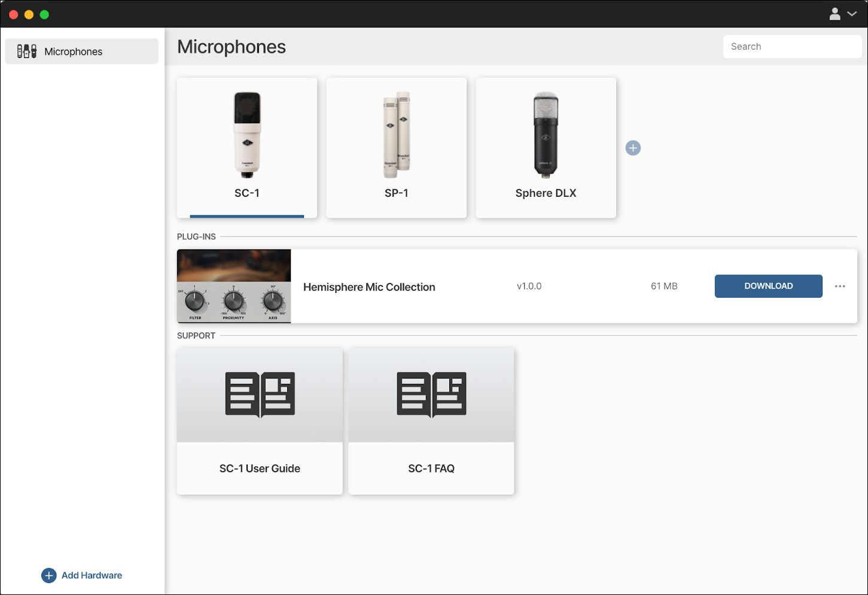Download the Hemisphere Mic Collection plug-in
The image size is (868, 595).
[x=769, y=286]
